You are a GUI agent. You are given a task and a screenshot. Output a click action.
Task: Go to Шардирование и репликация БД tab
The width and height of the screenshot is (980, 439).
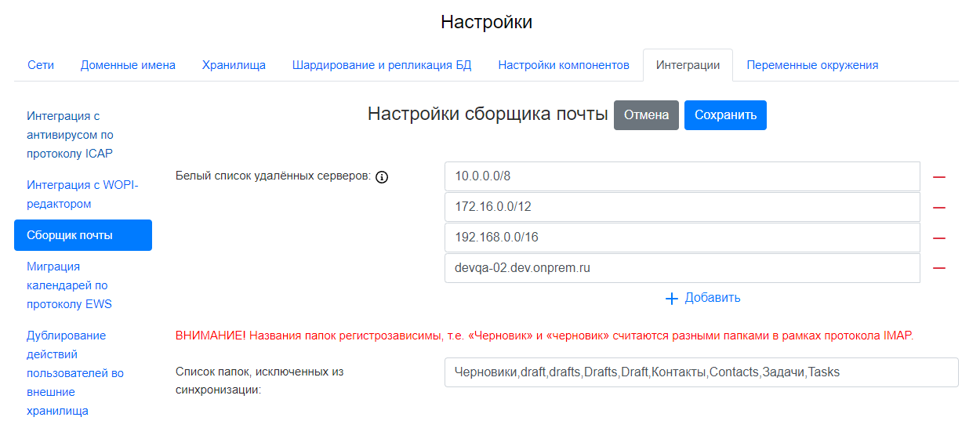pos(382,65)
